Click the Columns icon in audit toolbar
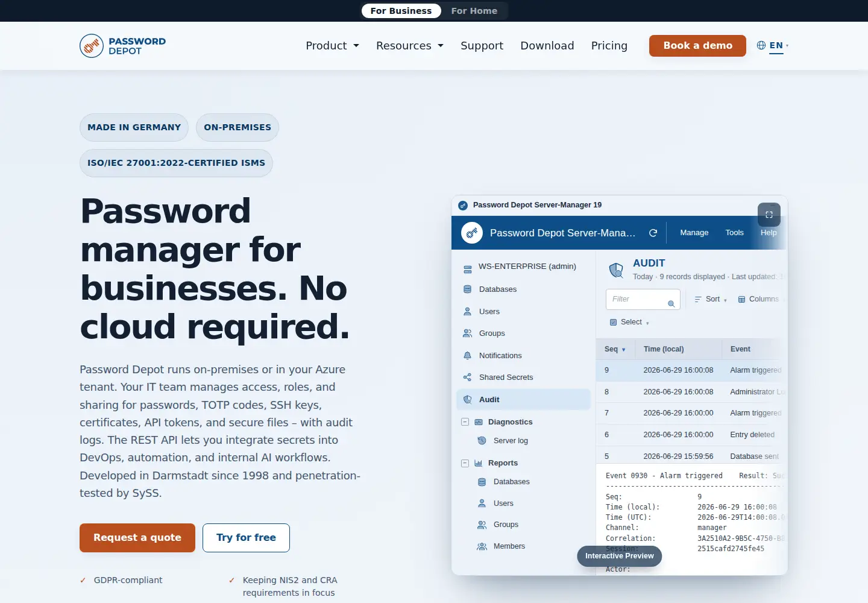This screenshot has width=868, height=603. 741,299
